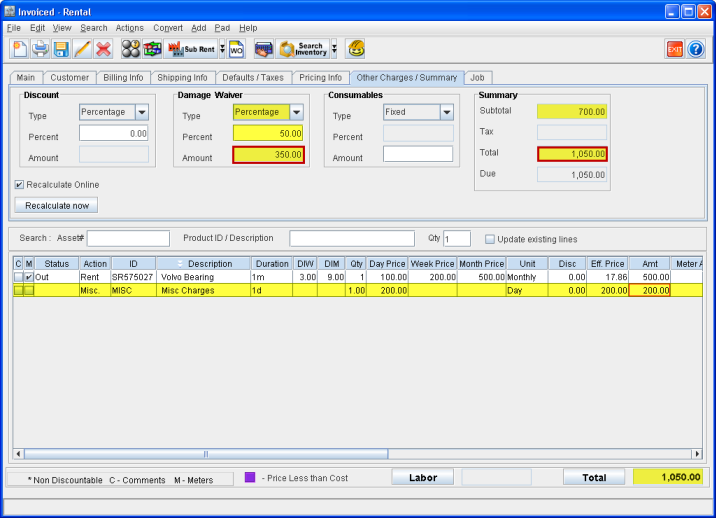Click the WO work order icon
Viewport: 716px width, 518px height.
237,48
